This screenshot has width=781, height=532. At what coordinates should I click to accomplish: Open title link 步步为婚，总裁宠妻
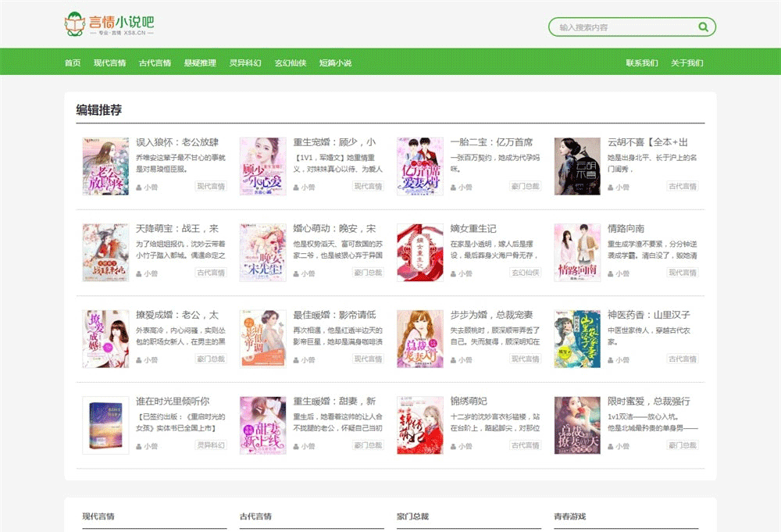click(x=491, y=315)
